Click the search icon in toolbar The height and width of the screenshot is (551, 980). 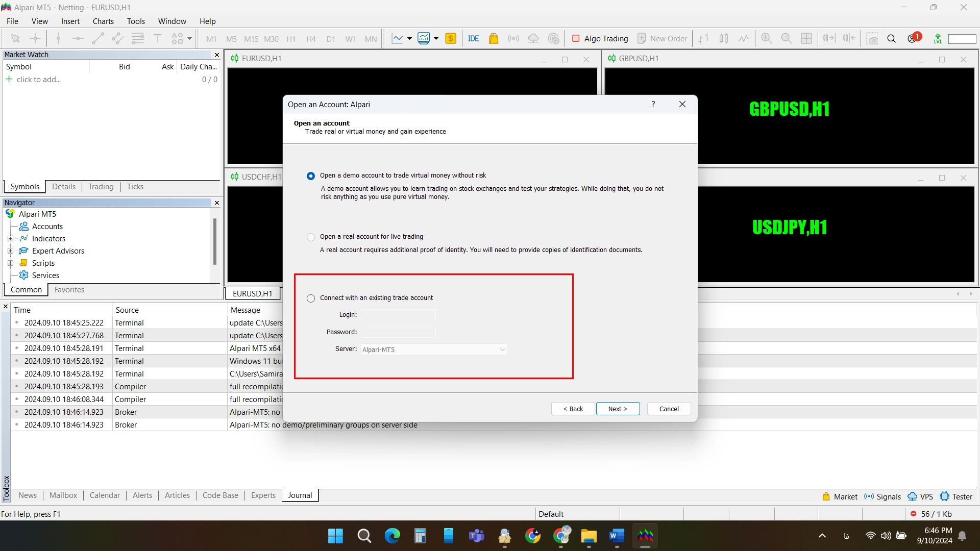892,38
